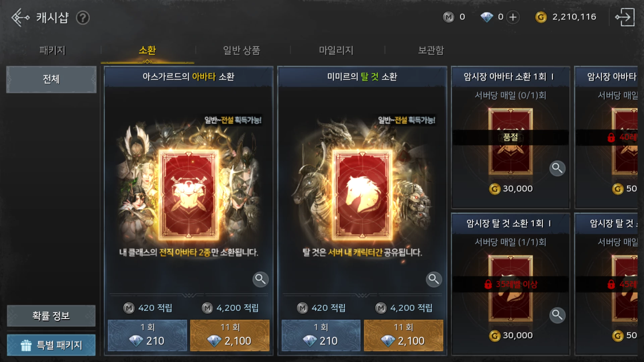Open magnifier on 미미르의 탈 것 소환 card
Viewport: 644px width, 362px height.
pyautogui.click(x=434, y=279)
